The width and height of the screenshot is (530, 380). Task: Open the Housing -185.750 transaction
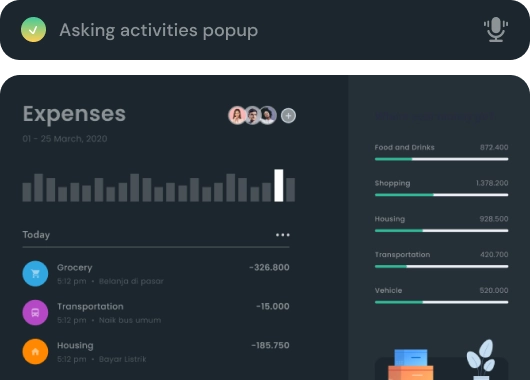coord(156,352)
